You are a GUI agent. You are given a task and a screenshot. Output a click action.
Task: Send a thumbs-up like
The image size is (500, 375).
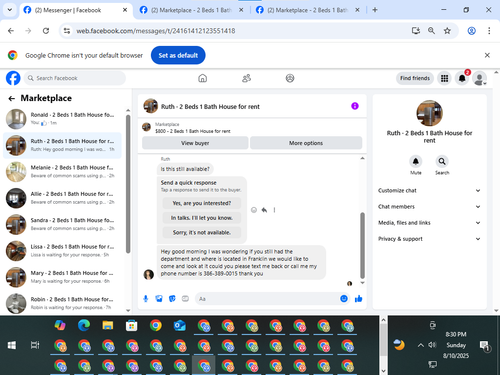coord(359,299)
